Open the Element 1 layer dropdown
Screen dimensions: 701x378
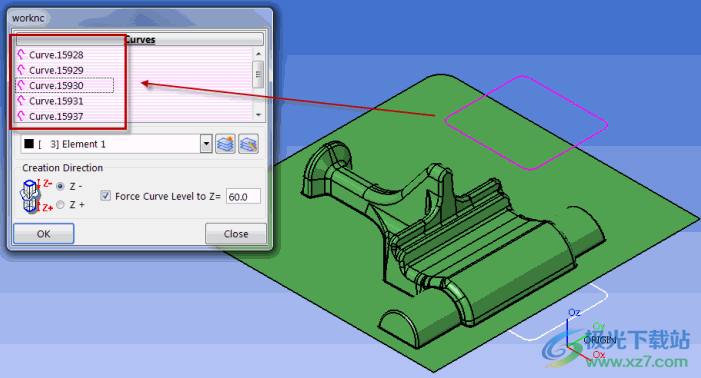[206, 144]
